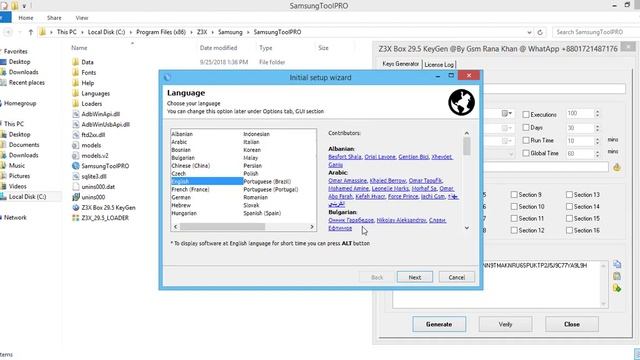Open Network in the Explorer sidebar
The height and width of the screenshot is (360, 640).
pyautogui.click(x=15, y=218)
